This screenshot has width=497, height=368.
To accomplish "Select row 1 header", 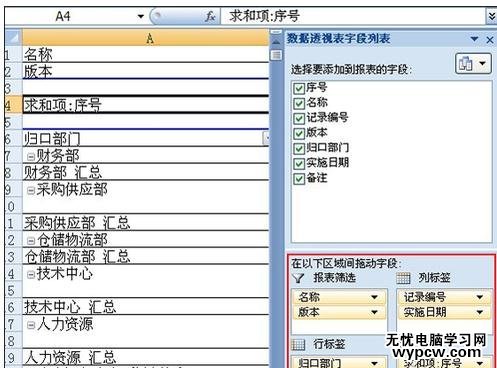I will (x=13, y=54).
